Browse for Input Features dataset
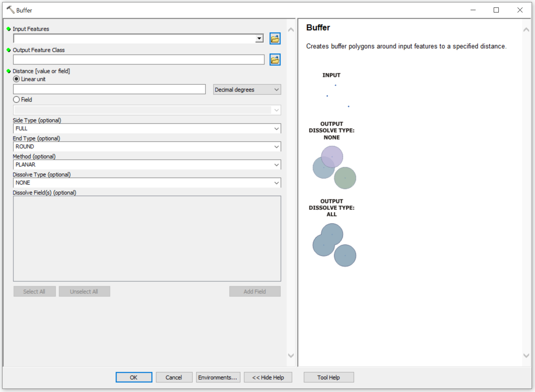The image size is (535, 392). click(x=275, y=38)
